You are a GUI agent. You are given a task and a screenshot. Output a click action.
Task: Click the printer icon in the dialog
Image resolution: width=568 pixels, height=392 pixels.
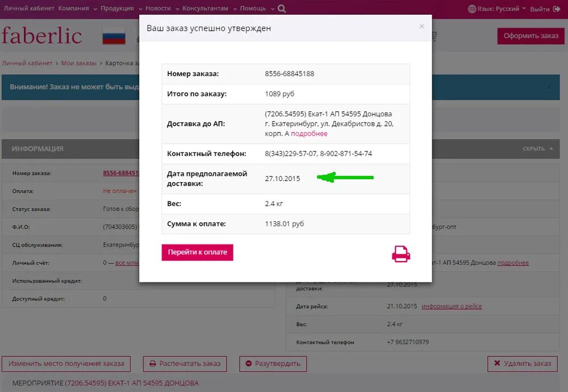click(x=401, y=254)
